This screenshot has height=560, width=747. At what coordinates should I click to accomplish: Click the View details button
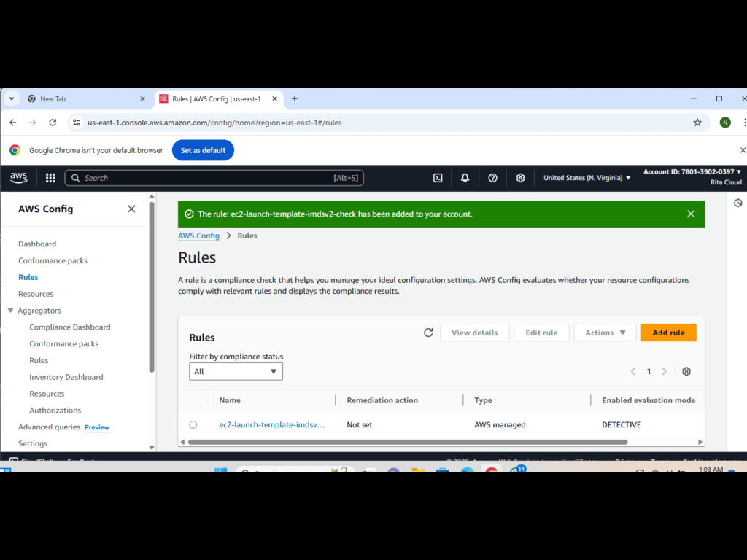click(x=474, y=332)
